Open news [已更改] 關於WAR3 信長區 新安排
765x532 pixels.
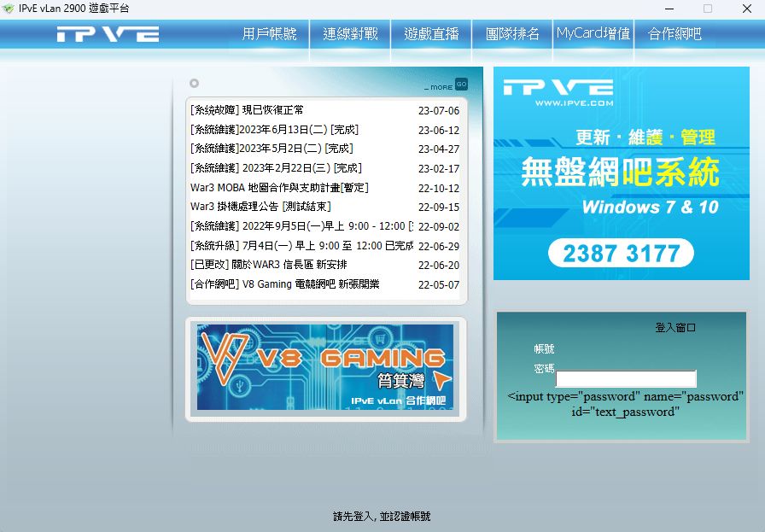269,265
